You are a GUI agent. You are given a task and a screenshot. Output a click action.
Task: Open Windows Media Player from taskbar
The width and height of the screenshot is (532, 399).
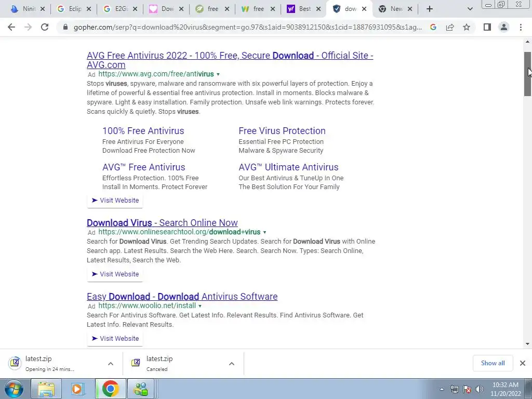[x=78, y=389]
